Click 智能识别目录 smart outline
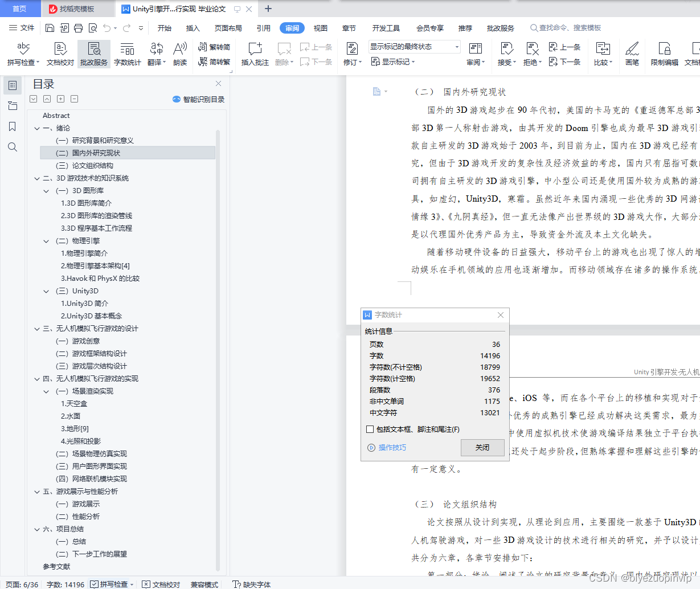 pos(199,99)
